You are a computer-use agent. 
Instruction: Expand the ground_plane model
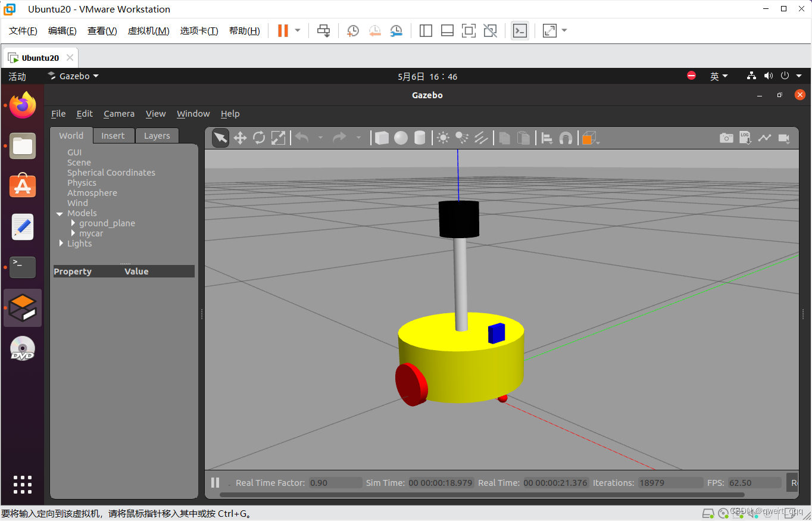(73, 223)
